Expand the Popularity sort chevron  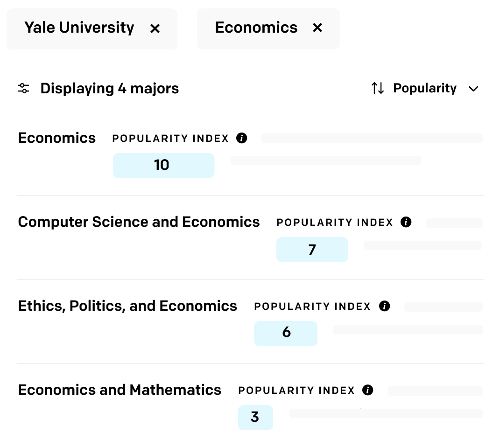coord(473,89)
